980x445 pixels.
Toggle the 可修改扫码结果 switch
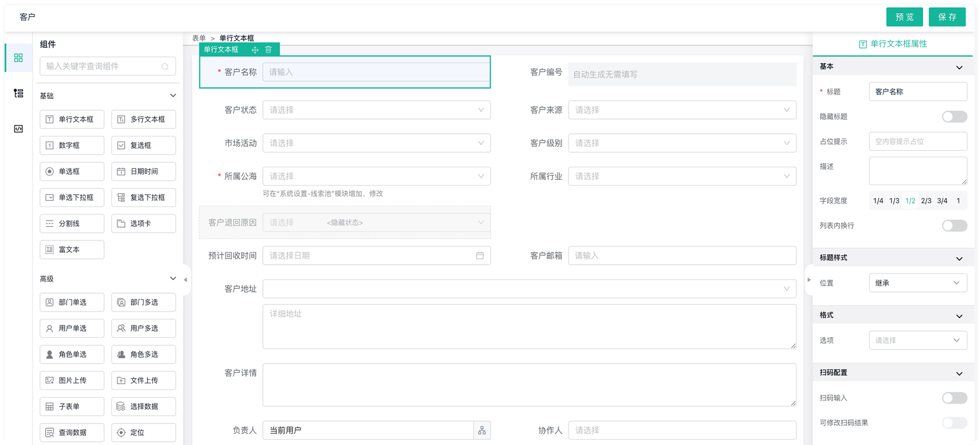pyautogui.click(x=954, y=423)
